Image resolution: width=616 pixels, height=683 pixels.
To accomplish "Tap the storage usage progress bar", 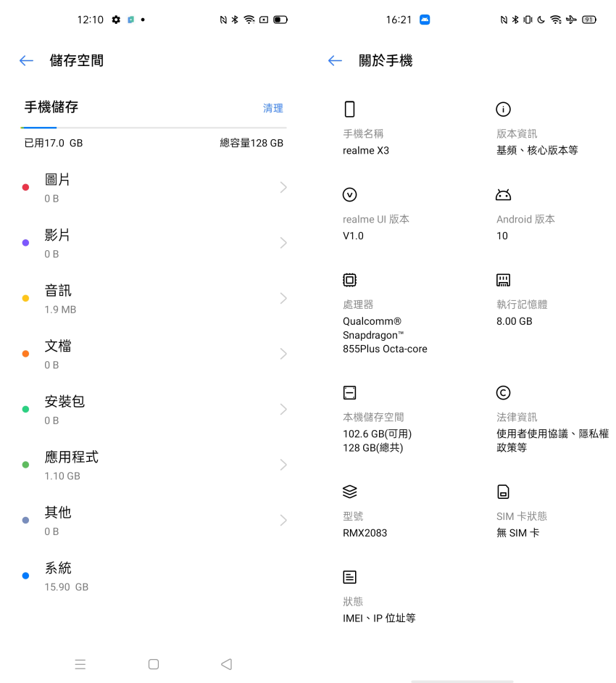I will click(153, 128).
